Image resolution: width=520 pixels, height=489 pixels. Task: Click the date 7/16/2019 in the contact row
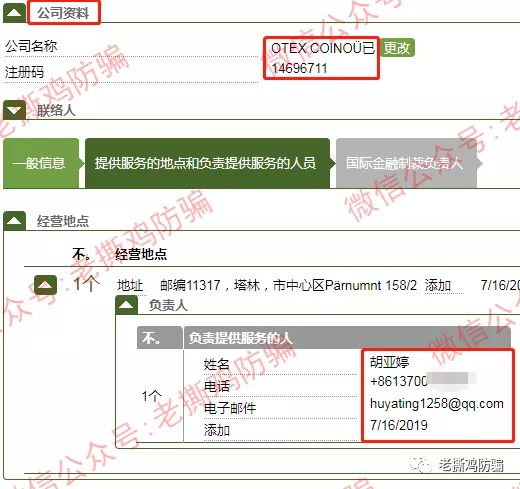click(399, 425)
